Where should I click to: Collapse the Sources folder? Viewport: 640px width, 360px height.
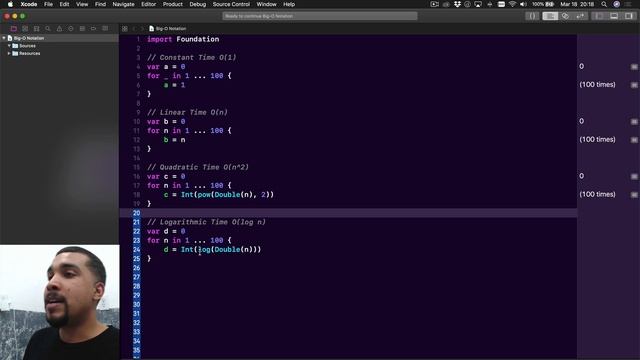pyautogui.click(x=9, y=46)
